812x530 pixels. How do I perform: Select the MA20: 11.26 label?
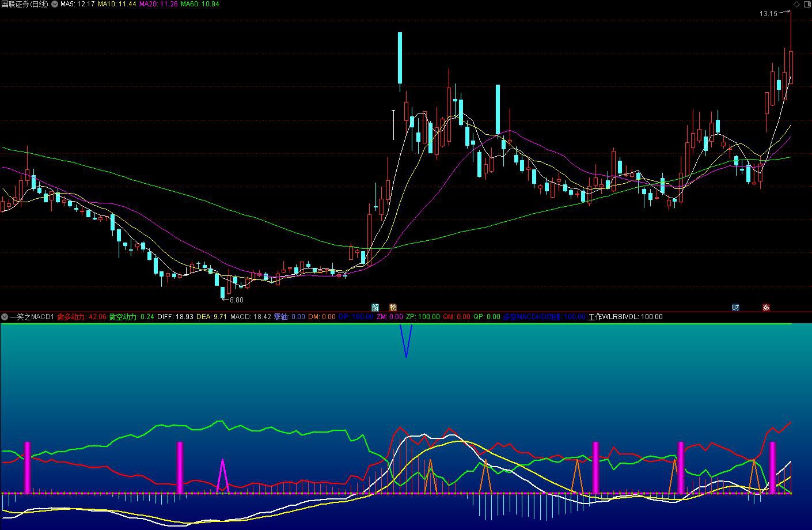point(158,4)
